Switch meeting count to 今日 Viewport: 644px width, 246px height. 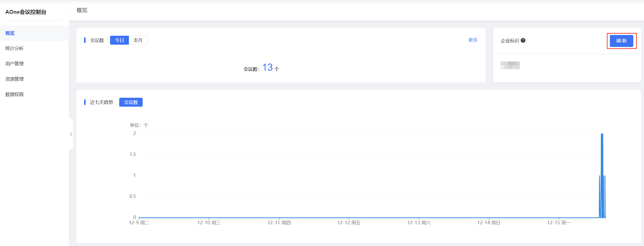coord(119,40)
